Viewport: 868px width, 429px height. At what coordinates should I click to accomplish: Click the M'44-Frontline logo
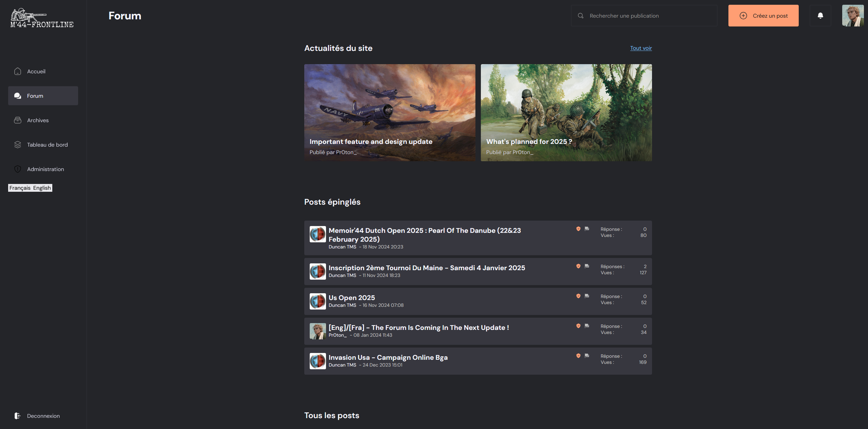tap(42, 18)
